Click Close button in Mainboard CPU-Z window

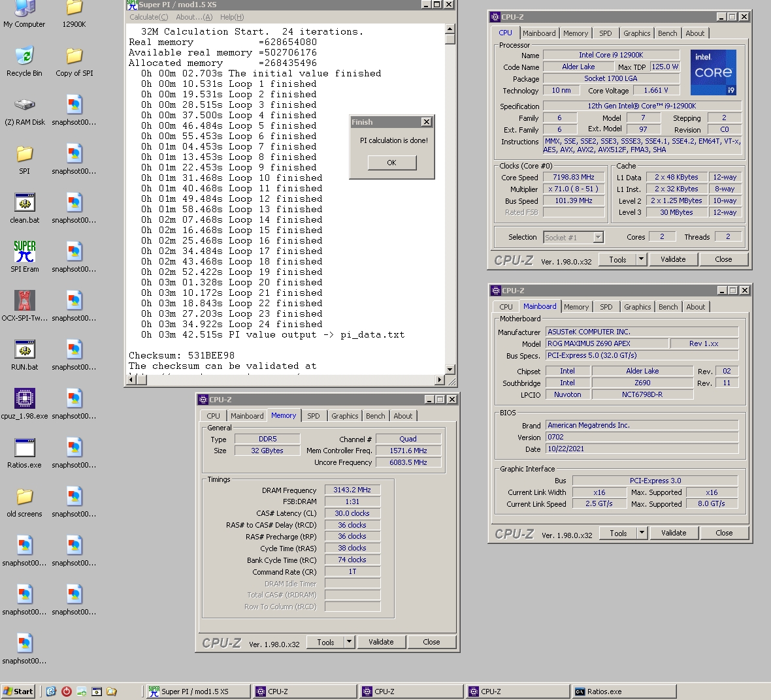click(x=724, y=533)
